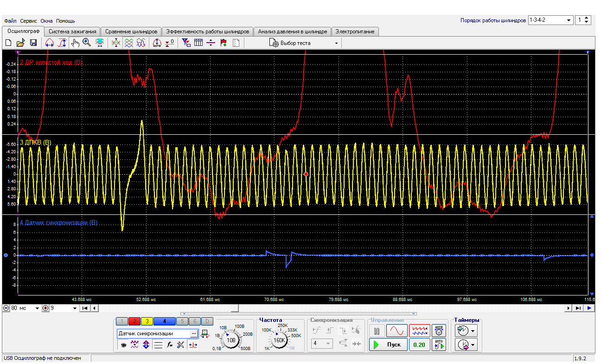Select the horizontal measurement cursor tool

tap(49, 43)
